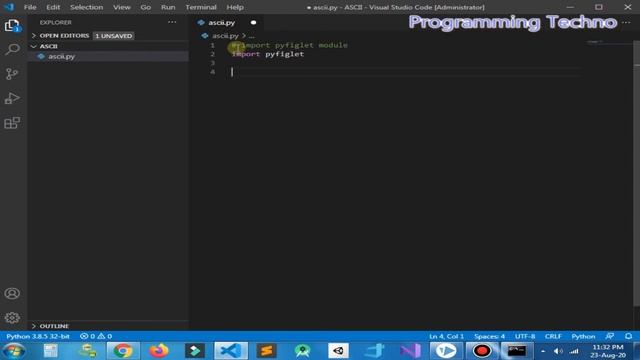Change language mode Python in status bar
Viewport: 640px width, 360px height.
point(583,336)
